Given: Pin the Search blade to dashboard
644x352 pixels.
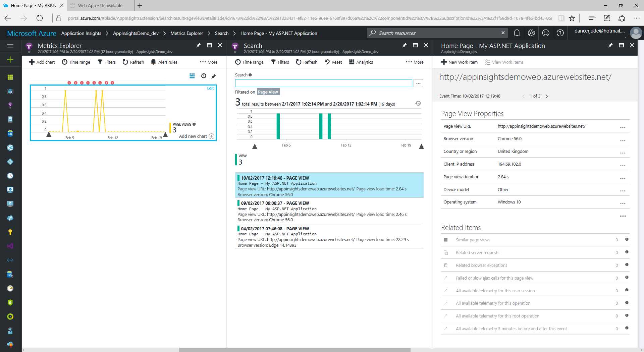Looking at the screenshot, I should (x=404, y=45).
